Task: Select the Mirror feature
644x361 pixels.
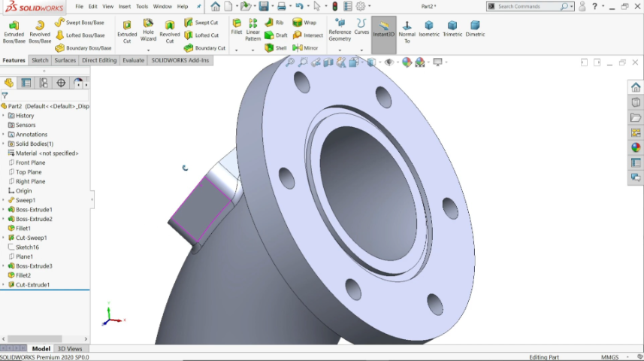Action: (305, 48)
